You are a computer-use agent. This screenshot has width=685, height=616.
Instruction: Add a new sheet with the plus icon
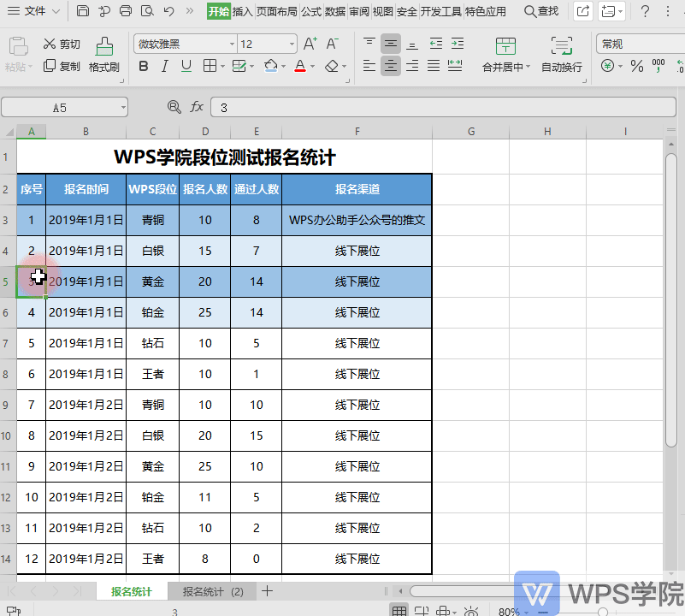267,591
